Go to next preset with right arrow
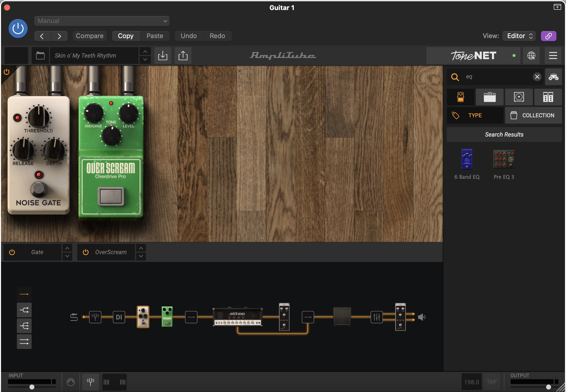The image size is (566, 392). pos(59,36)
